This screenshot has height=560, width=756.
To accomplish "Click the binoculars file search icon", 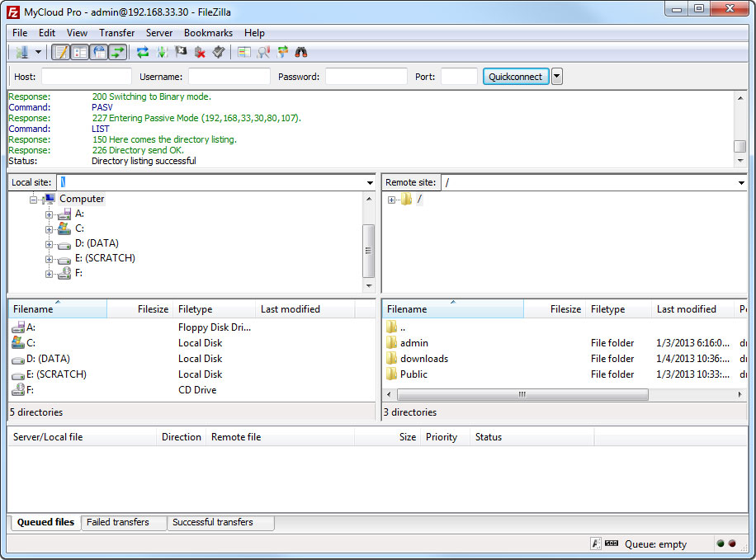I will [301, 52].
